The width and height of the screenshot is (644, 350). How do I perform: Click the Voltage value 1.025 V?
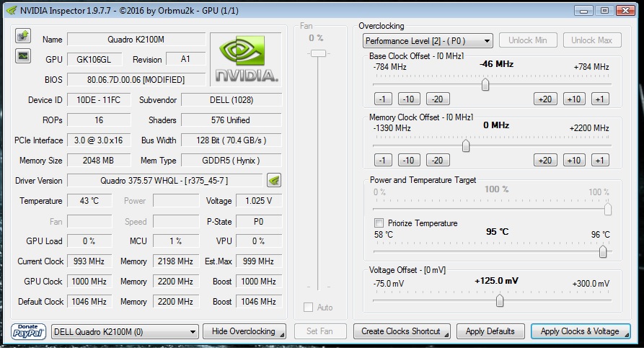[259, 201]
